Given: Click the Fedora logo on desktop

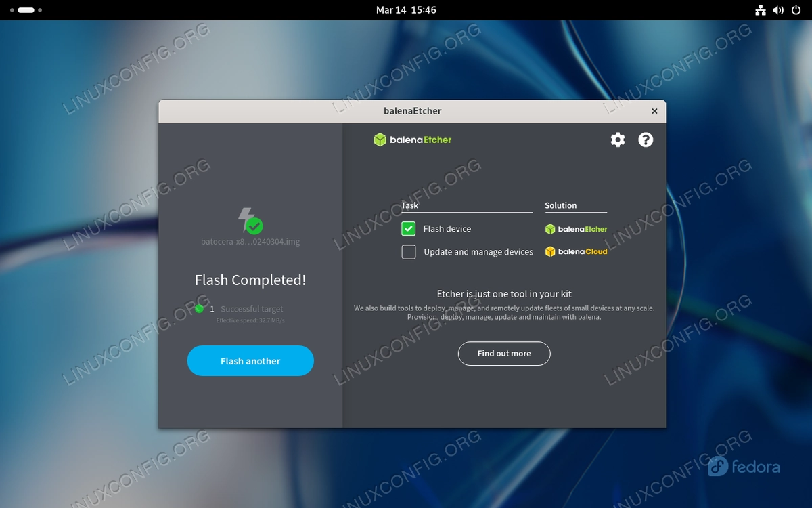Looking at the screenshot, I should click(x=744, y=467).
